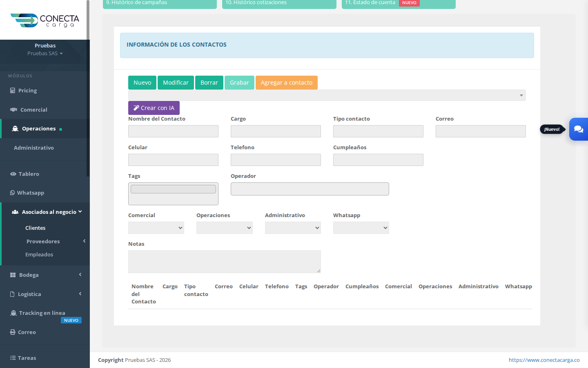This screenshot has height=368, width=588.
Task: Click the Tracking en línea ship icon
Action: click(x=13, y=313)
